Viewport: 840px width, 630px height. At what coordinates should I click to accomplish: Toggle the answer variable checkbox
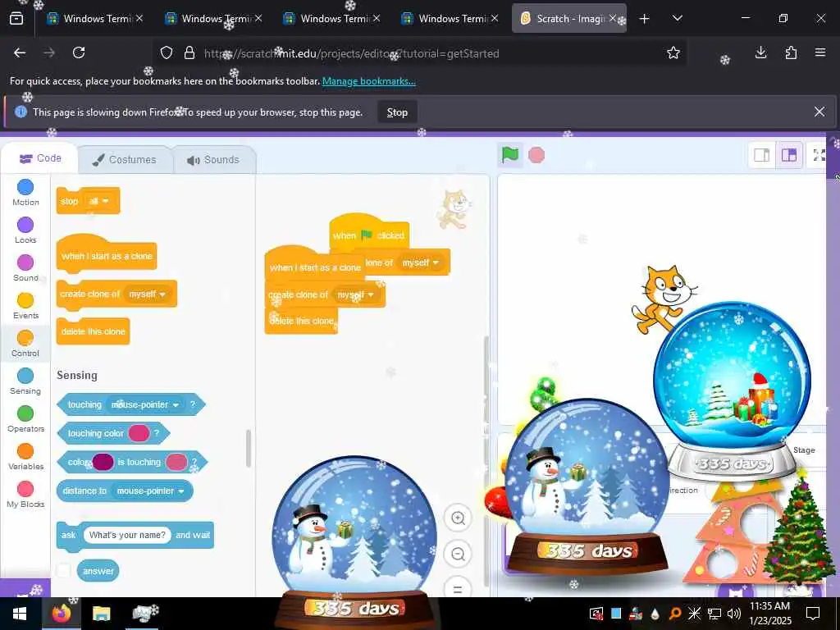point(64,571)
